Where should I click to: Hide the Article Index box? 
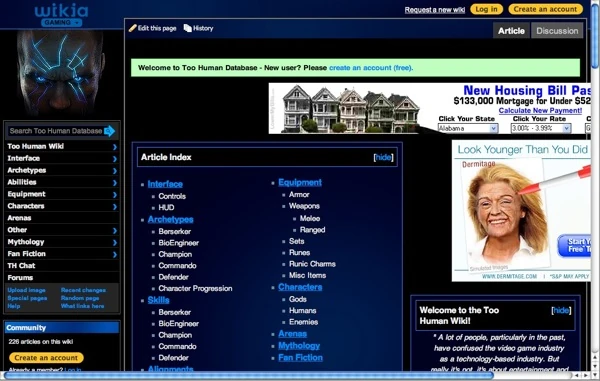pos(383,157)
